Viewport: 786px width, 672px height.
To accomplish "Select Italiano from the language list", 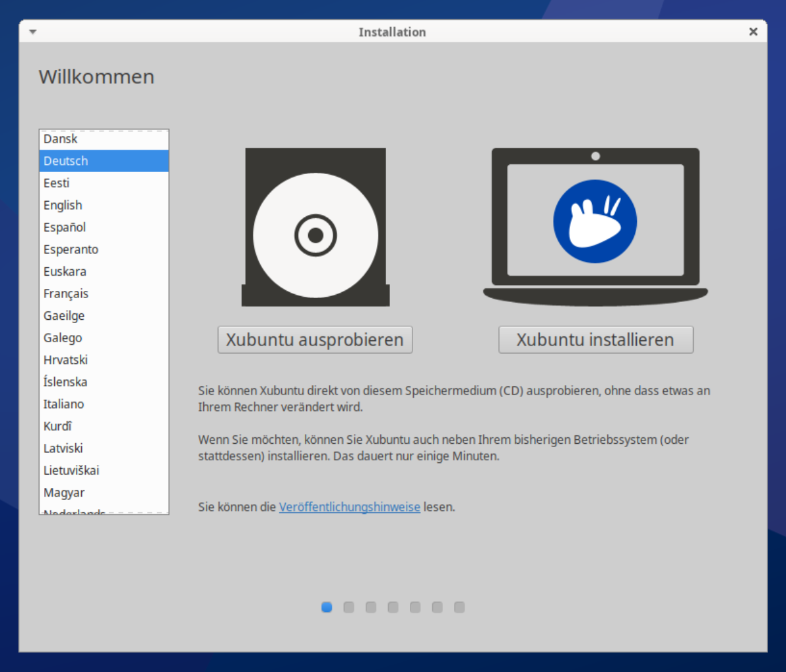I will click(x=64, y=404).
